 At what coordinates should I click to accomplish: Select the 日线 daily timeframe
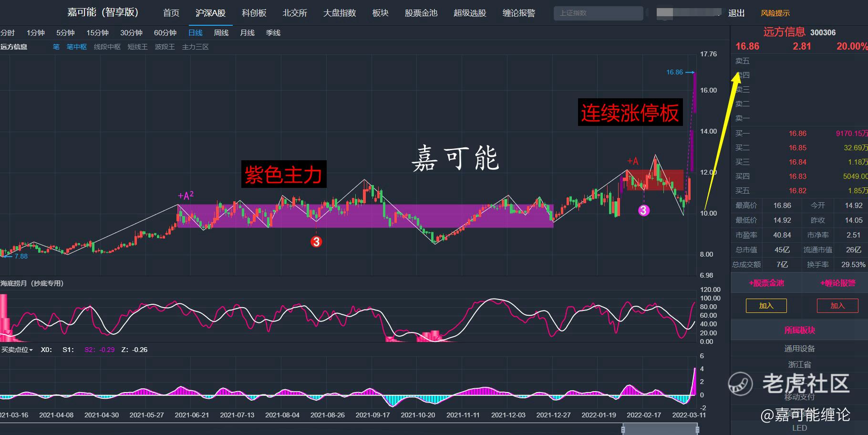coord(196,32)
